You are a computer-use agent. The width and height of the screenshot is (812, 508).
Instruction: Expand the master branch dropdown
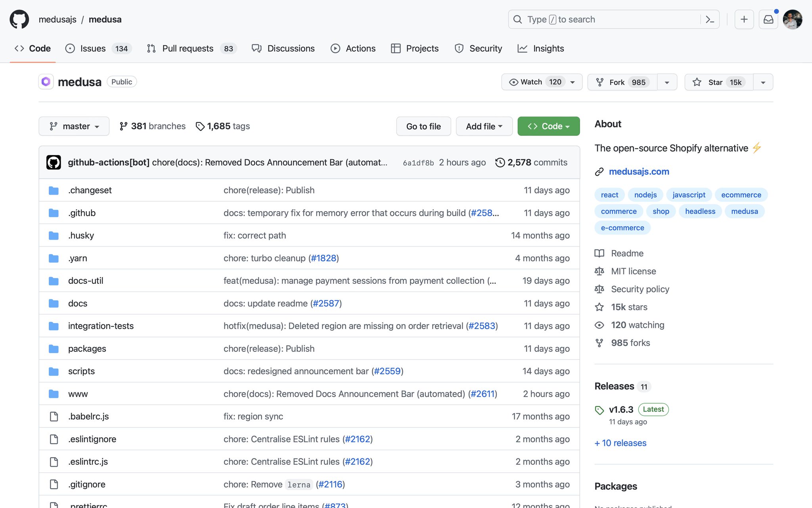point(74,126)
